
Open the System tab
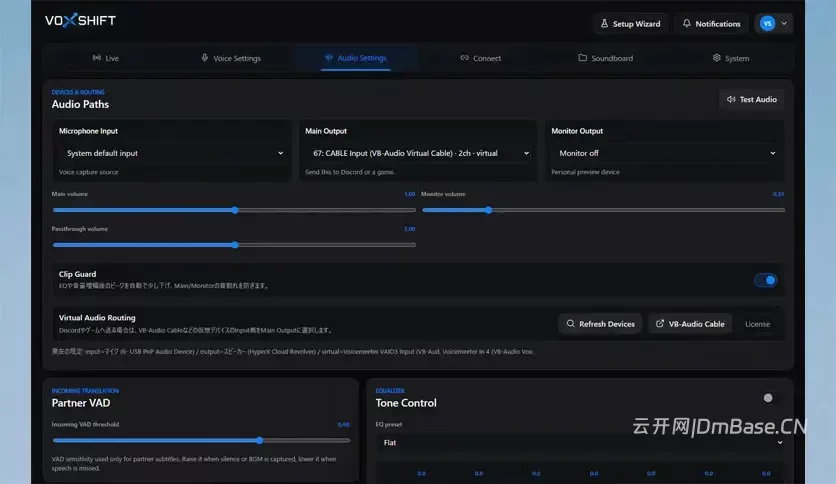[x=731, y=58]
